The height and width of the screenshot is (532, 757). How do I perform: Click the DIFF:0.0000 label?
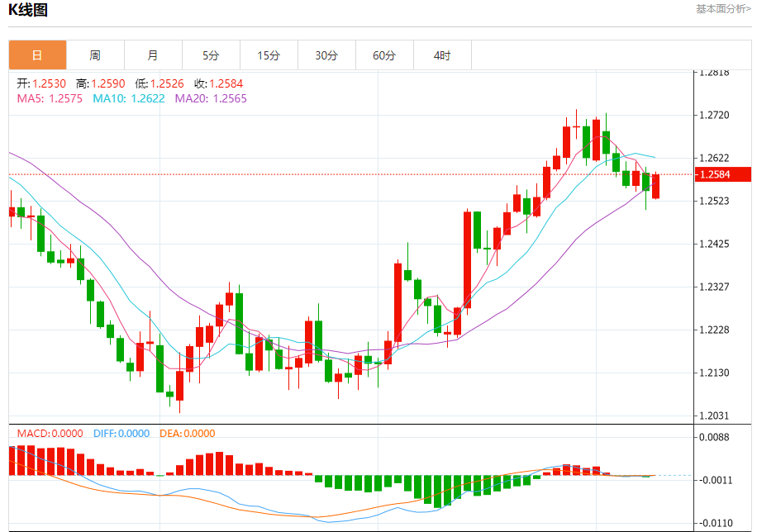[121, 434]
